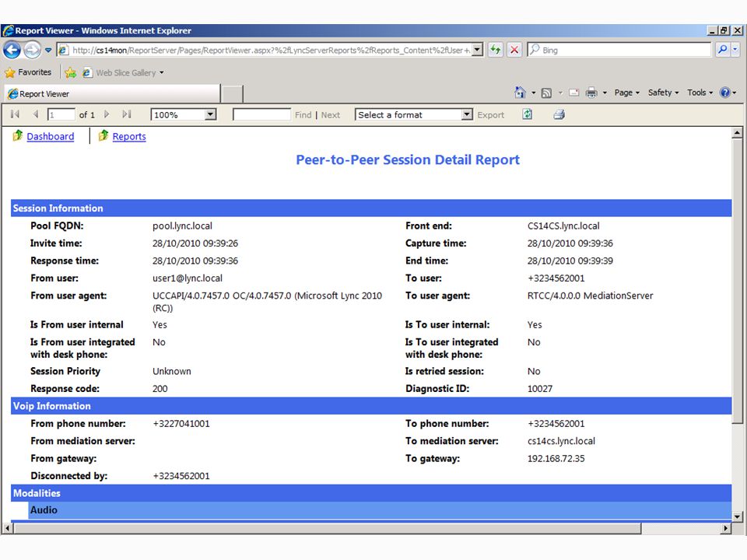Click the Voip Information section header
This screenshot has height=560, width=747.
coord(371,406)
